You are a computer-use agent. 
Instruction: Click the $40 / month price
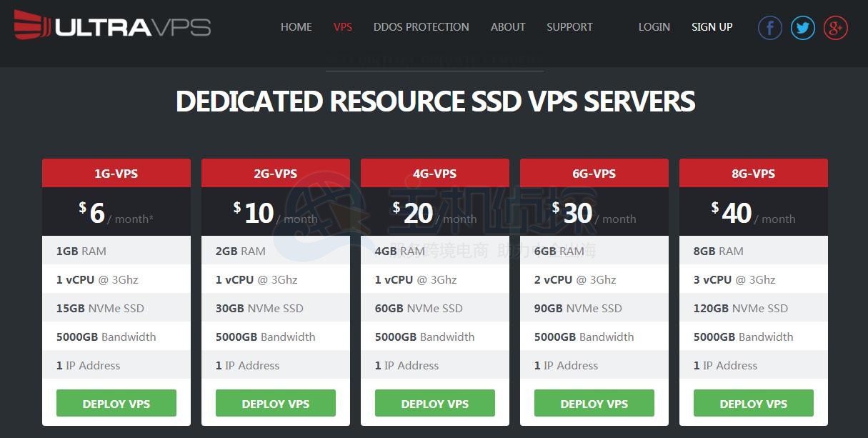[754, 213]
